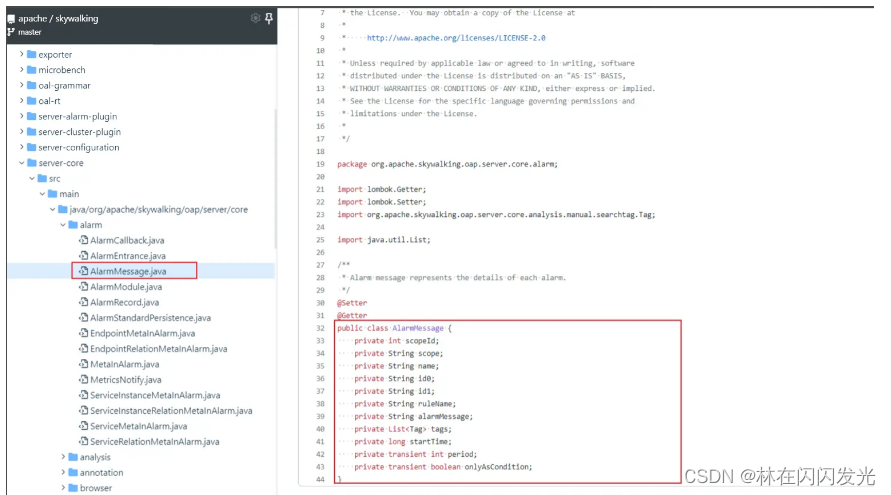Open the settings gear in tree header
Viewport: 891px width, 495px height.
point(255,18)
